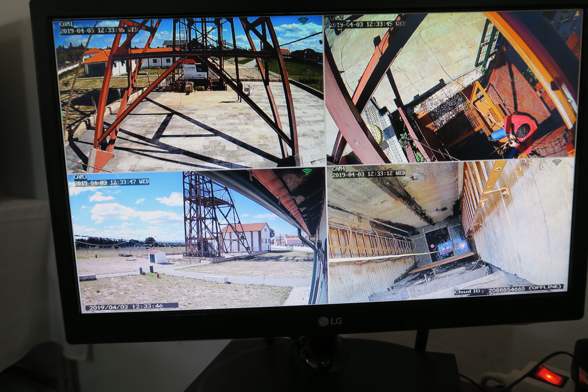Image resolution: width=588 pixels, height=392 pixels.
Task: Click the CAM3 green Wi-Fi icon
Action: (307, 172)
